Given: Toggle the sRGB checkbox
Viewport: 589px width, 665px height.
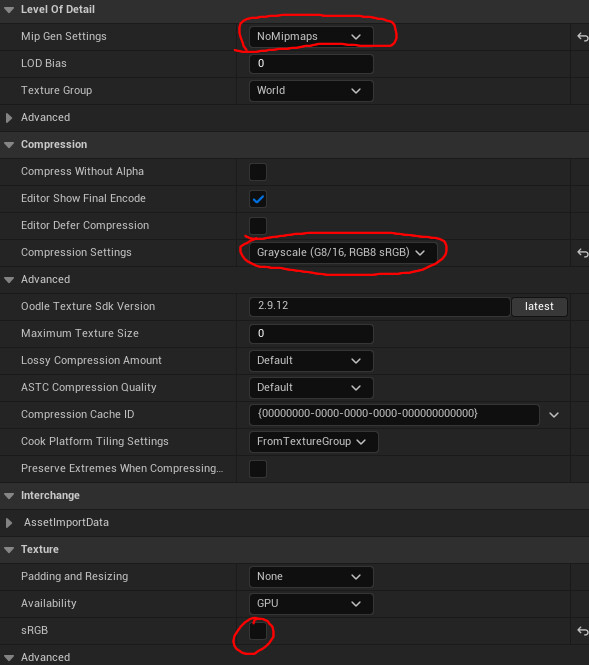Looking at the screenshot, I should [258, 631].
